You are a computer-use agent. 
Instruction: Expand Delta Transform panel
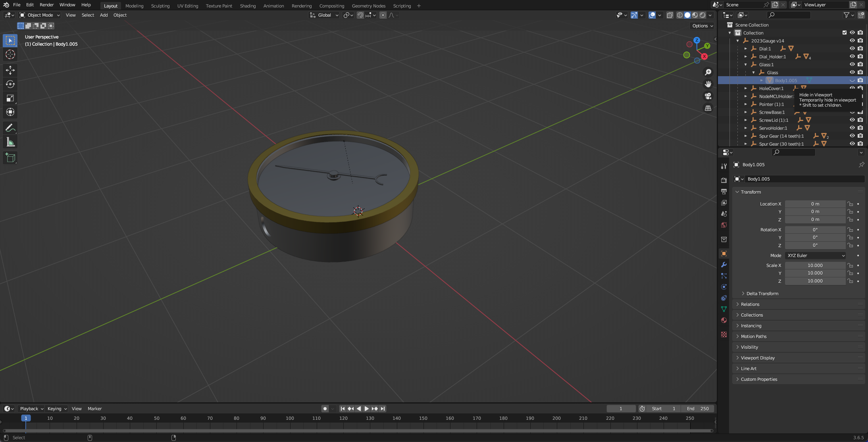tap(762, 294)
